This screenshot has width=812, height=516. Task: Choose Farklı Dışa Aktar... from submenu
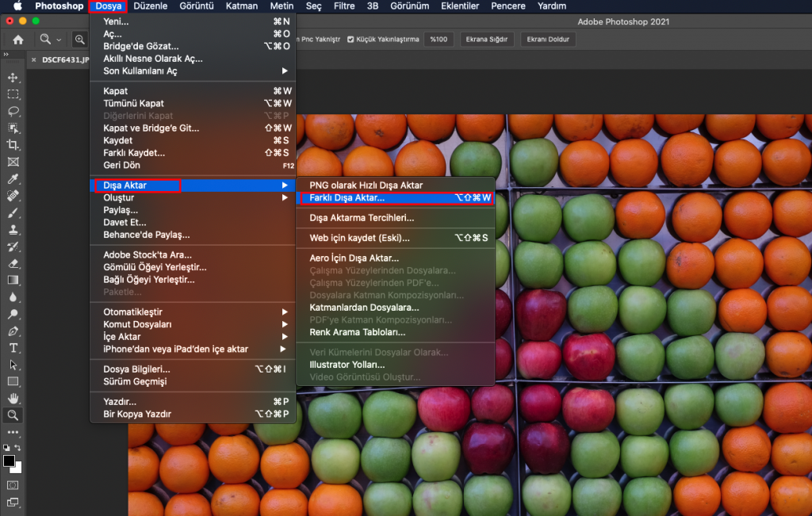[x=396, y=197]
